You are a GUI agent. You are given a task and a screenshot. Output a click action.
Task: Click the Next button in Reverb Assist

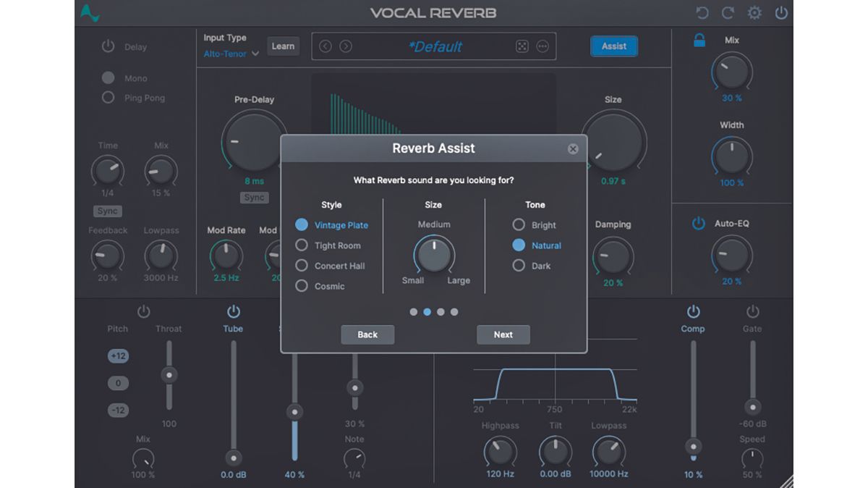pos(503,335)
